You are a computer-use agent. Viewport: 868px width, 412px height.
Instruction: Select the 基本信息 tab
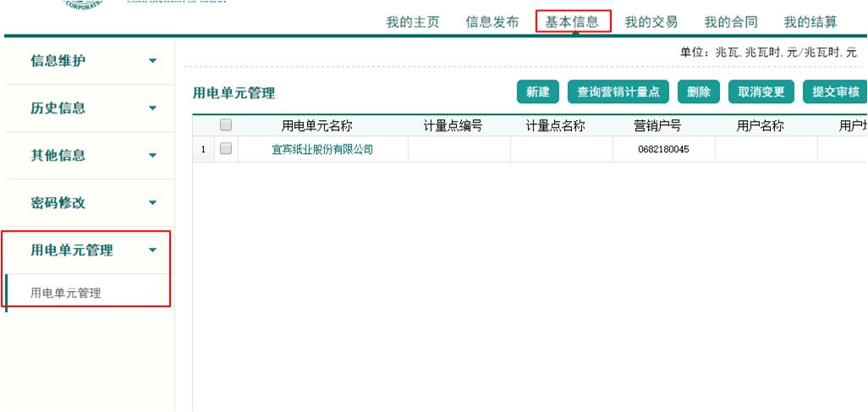click(x=572, y=22)
